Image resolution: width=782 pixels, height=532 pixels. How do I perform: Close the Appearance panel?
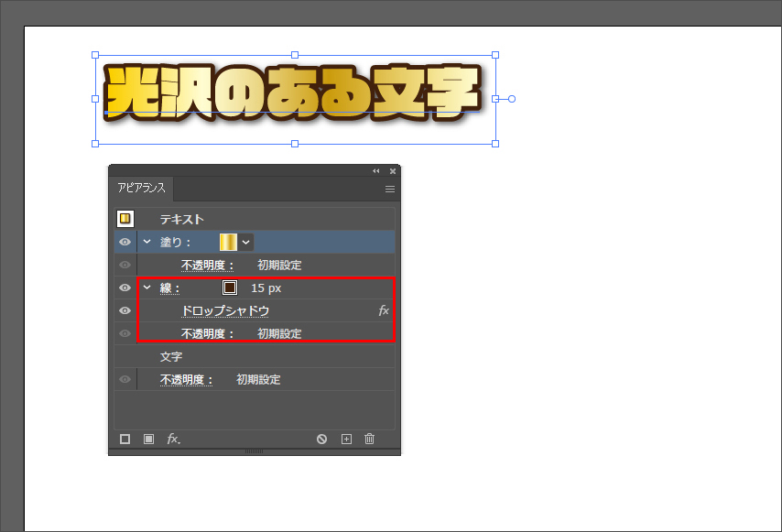pos(393,171)
